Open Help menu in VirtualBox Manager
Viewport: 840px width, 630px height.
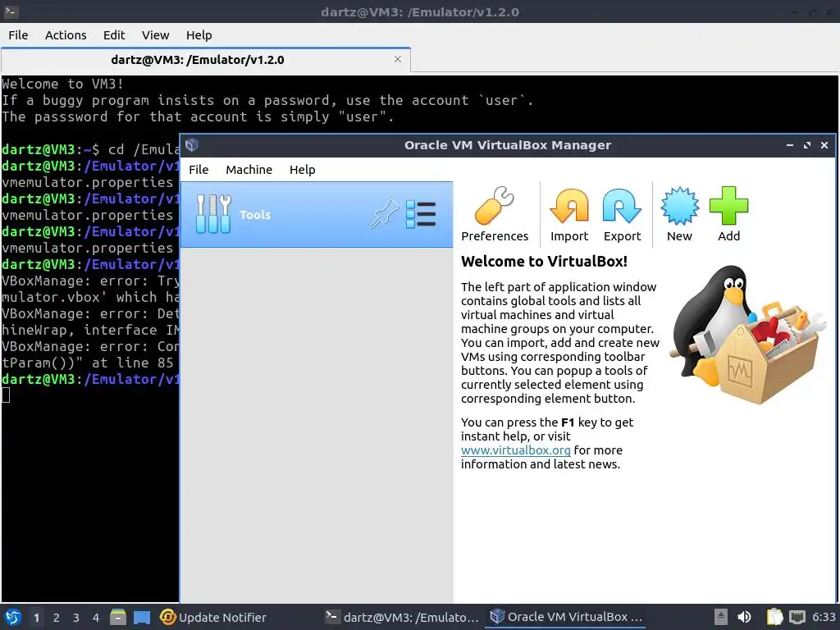click(302, 170)
